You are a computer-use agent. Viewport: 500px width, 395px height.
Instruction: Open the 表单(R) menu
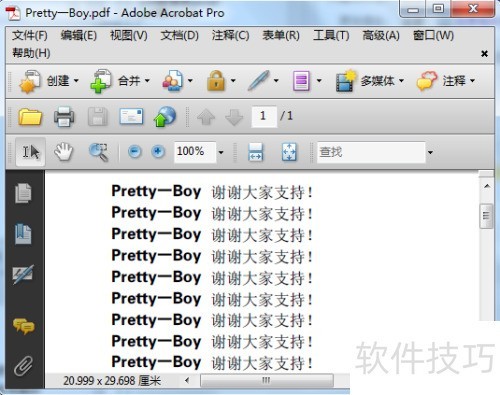(x=281, y=35)
